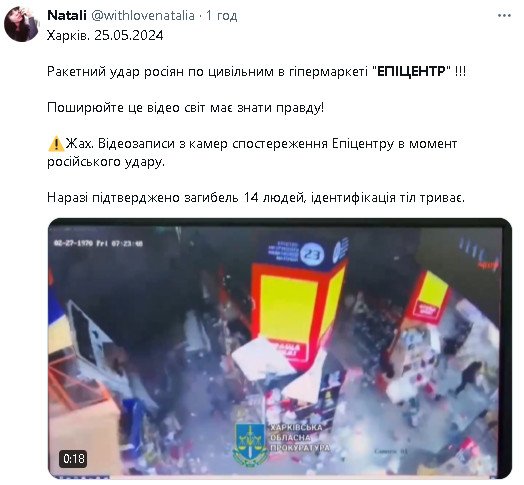The height and width of the screenshot is (485, 524).
Task: Click the large yellow-red pillar in video
Action: tap(297, 314)
